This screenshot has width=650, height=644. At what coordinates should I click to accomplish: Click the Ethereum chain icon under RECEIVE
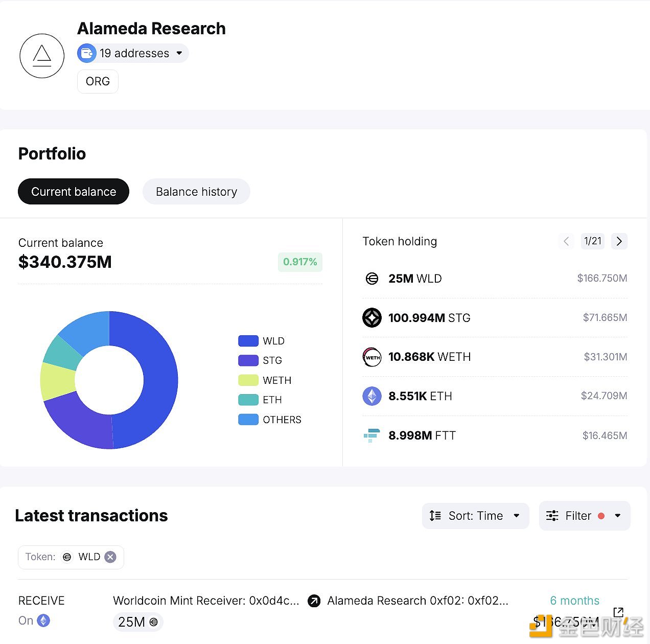44,620
